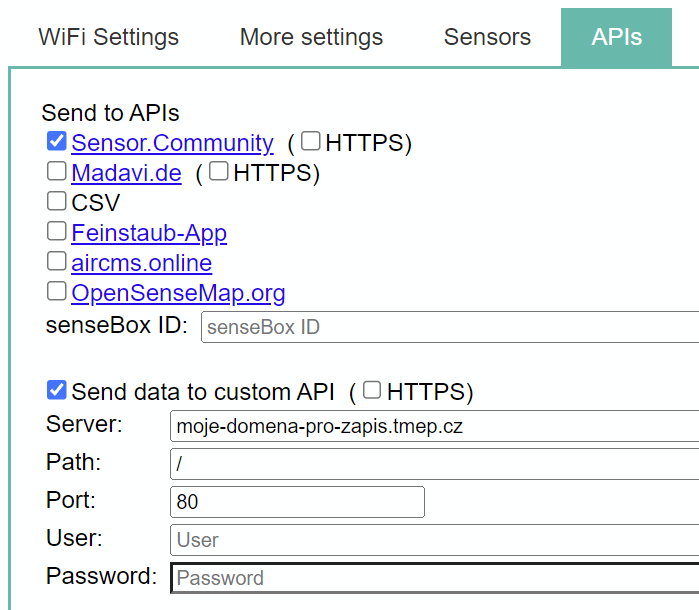Go to the Sensors tab

(487, 37)
